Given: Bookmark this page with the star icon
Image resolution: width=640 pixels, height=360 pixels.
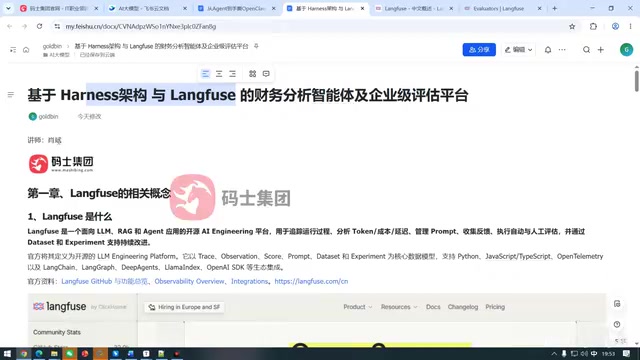Looking at the screenshot, I should (572, 27).
